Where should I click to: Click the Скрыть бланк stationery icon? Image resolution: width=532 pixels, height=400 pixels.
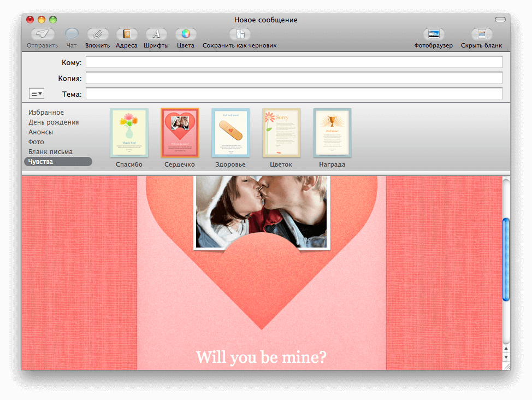click(x=482, y=34)
